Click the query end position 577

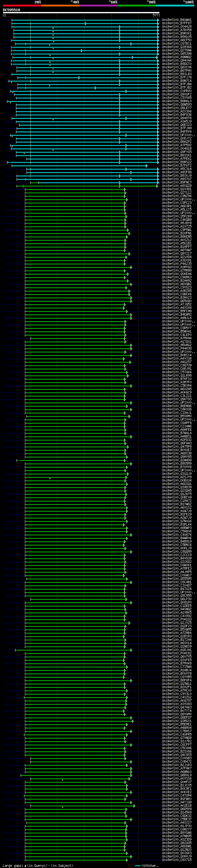[x=155, y=15]
